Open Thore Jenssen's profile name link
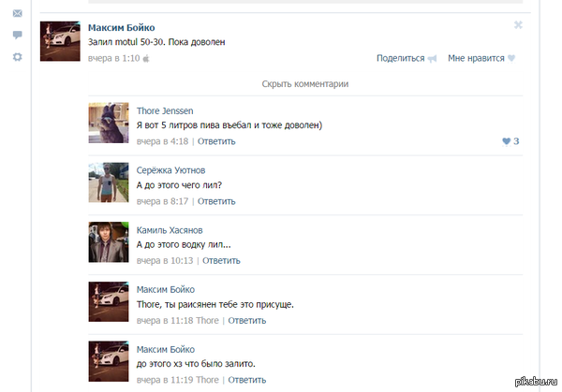 point(165,111)
